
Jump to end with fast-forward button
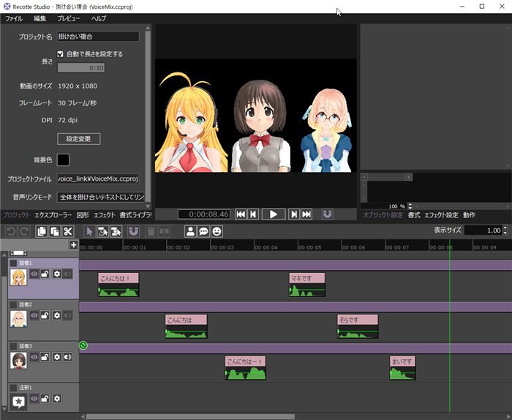306,214
